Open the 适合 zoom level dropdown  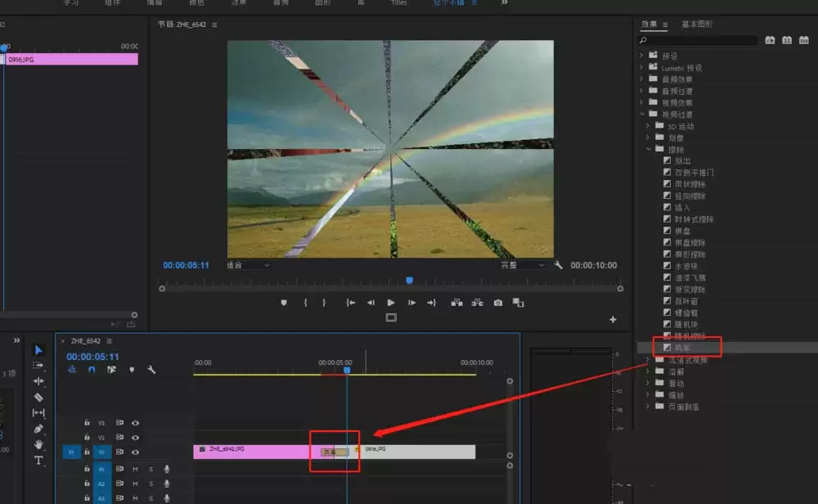coord(249,265)
